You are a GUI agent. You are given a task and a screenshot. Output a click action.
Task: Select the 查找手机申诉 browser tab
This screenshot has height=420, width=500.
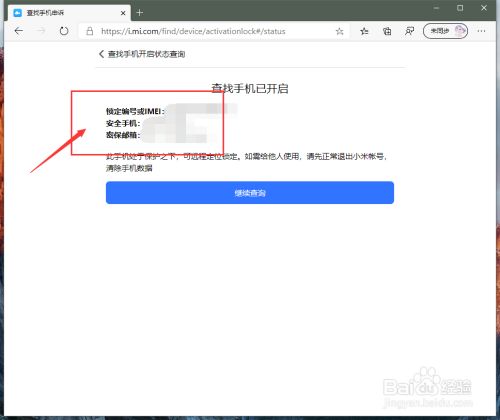tap(69, 13)
